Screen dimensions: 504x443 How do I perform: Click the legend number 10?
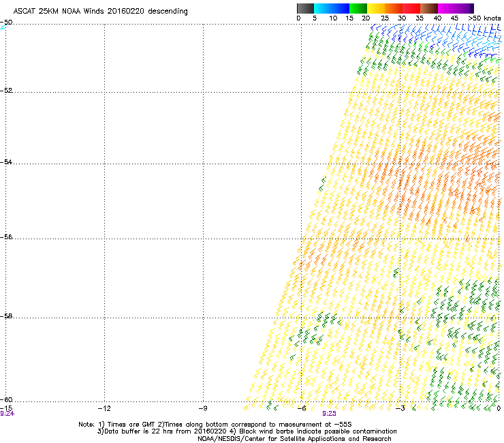(333, 18)
